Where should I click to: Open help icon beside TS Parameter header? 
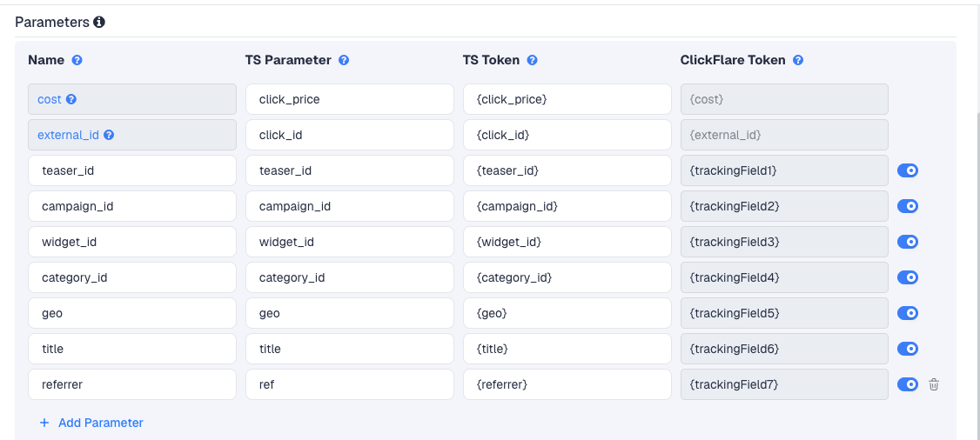(344, 61)
